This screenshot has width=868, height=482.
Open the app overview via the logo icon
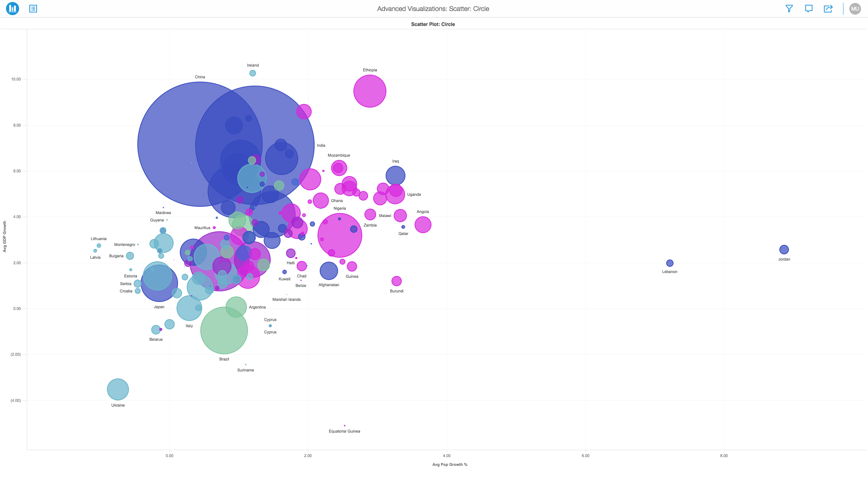(x=12, y=8)
